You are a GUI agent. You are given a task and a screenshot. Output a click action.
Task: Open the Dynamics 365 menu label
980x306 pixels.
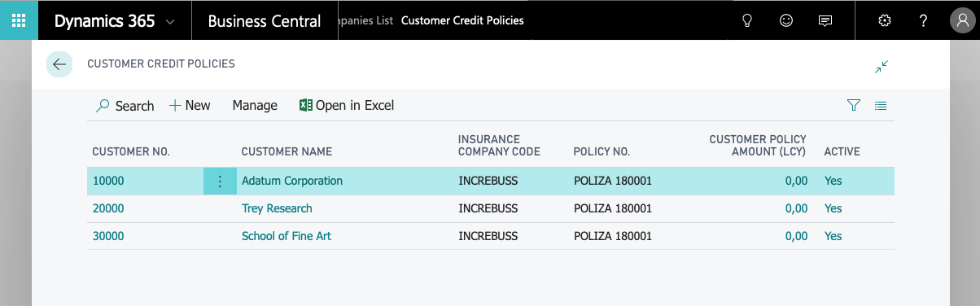click(104, 21)
